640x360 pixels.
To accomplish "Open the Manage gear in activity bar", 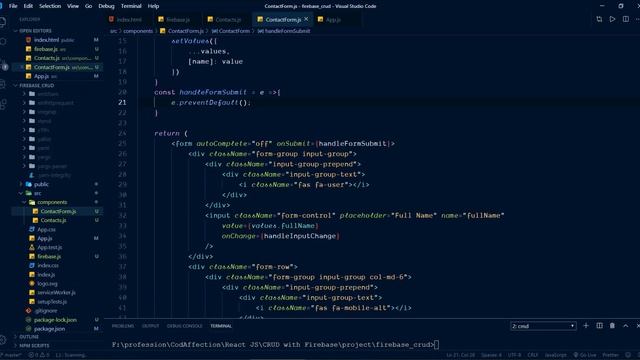I will pyautogui.click(x=2, y=340).
